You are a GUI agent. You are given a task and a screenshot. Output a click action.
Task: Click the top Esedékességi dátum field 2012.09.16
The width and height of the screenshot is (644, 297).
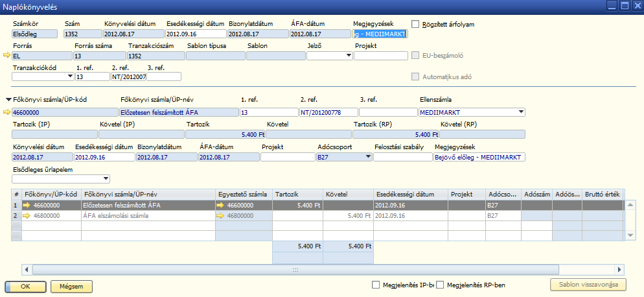click(196, 34)
